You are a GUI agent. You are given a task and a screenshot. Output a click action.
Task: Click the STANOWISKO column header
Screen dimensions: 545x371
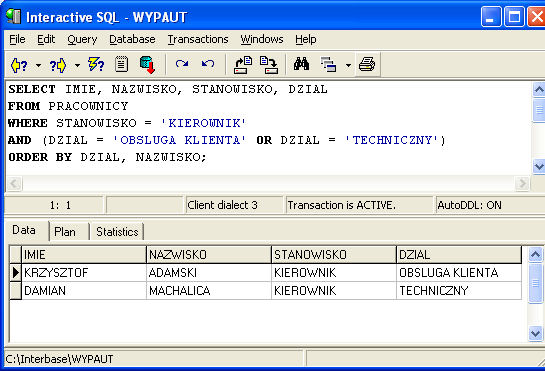coord(334,255)
